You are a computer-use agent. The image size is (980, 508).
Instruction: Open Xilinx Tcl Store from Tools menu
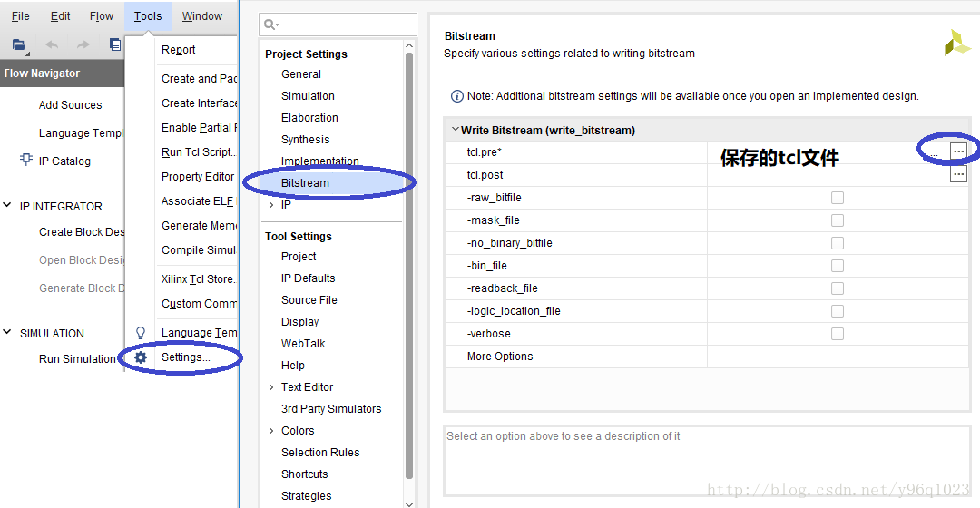[x=198, y=279]
